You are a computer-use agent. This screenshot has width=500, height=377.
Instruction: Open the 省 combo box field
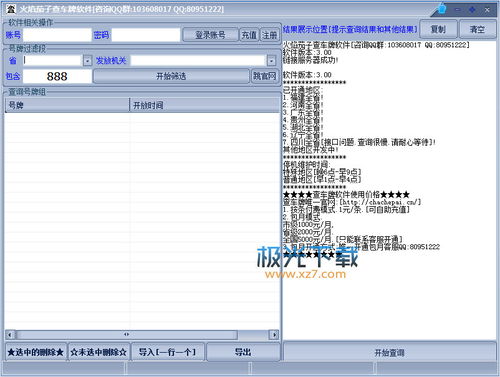point(53,61)
